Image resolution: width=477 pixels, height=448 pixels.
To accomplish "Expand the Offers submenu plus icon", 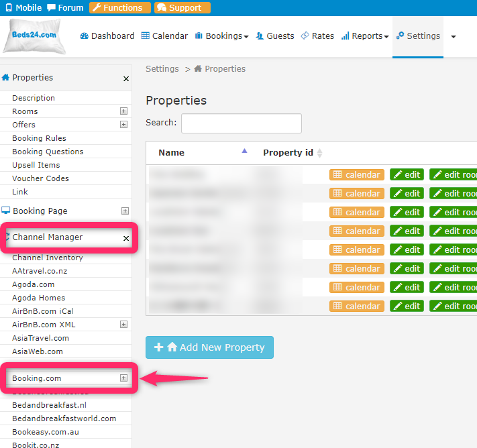I will (x=123, y=124).
